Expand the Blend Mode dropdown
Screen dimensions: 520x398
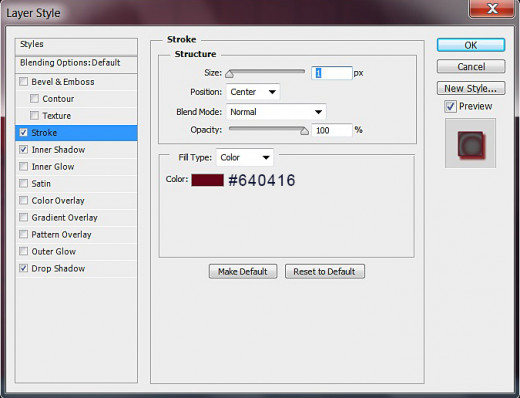tap(276, 112)
